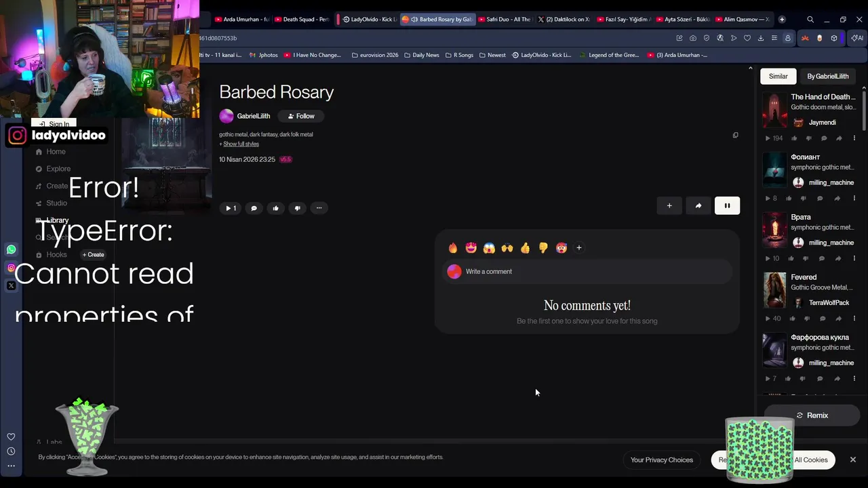The image size is (868, 488).
Task: Open the Фолиант song thumbnail
Action: pyautogui.click(x=774, y=169)
